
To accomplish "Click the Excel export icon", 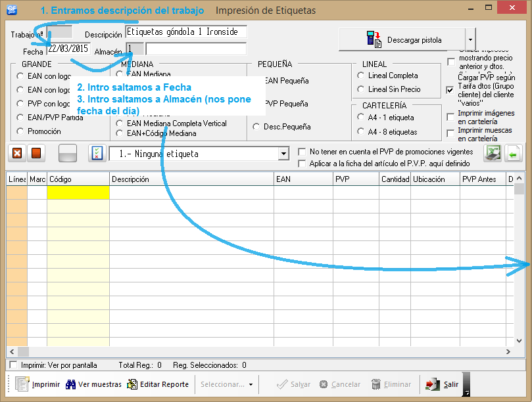I will pyautogui.click(x=493, y=153).
